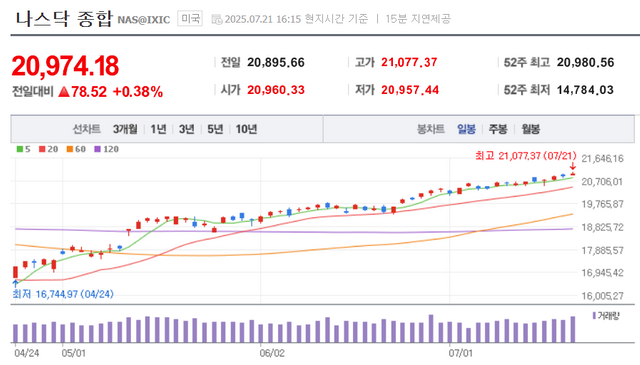This screenshot has height=365, width=640.
Task: Select the 일봉 daily candle chart
Action: (466, 129)
